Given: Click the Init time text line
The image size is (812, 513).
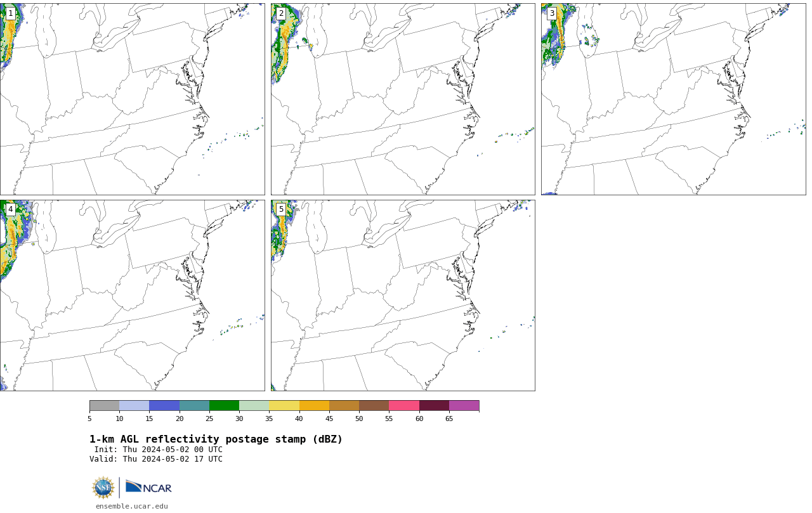Looking at the screenshot, I should click(x=159, y=450).
